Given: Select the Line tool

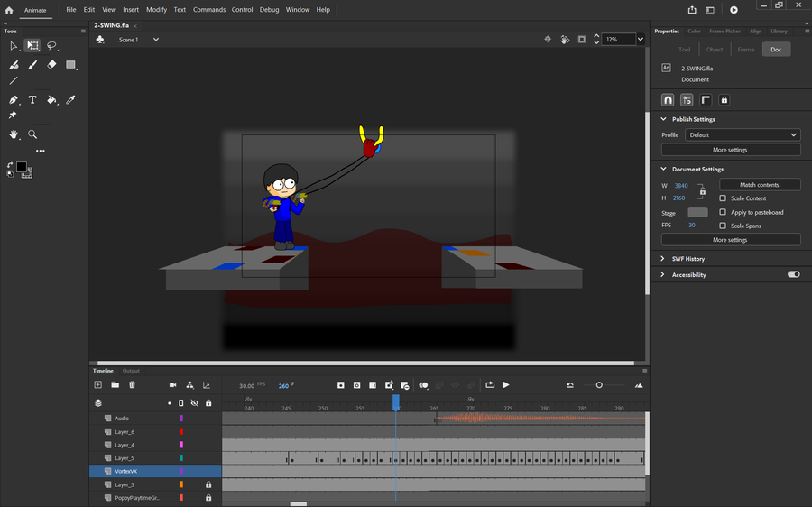Looking at the screenshot, I should [14, 81].
